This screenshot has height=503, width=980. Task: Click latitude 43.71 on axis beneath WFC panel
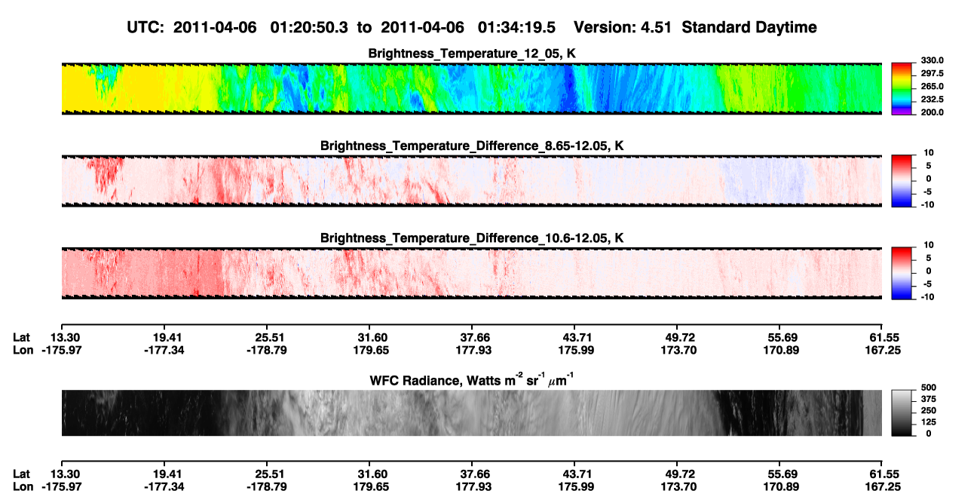click(x=574, y=474)
